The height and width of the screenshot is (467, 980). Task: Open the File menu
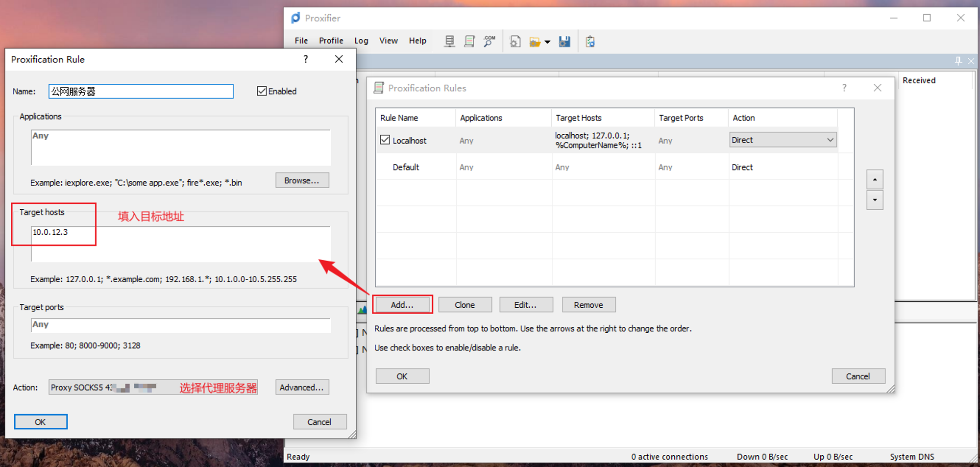coord(301,41)
